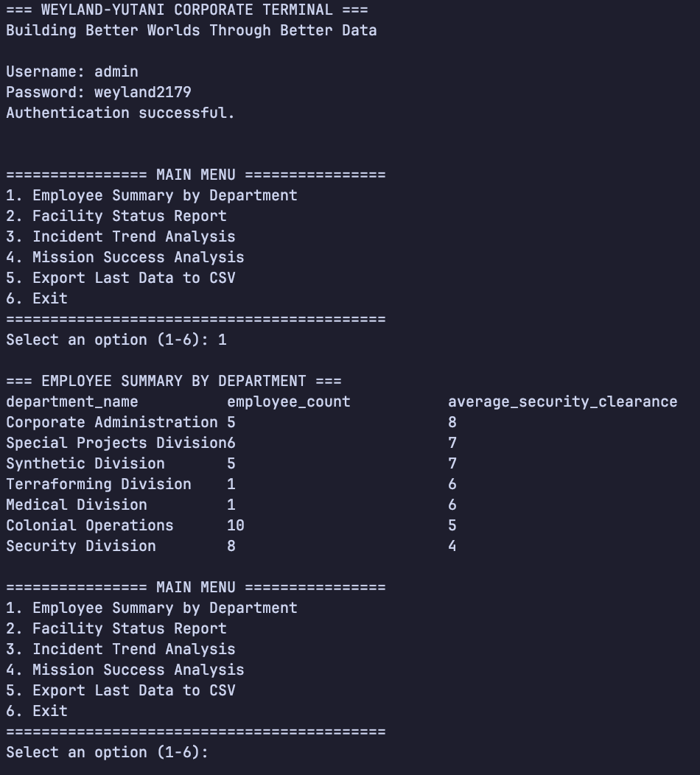Click the "Synthetic Division" row label

(x=85, y=463)
